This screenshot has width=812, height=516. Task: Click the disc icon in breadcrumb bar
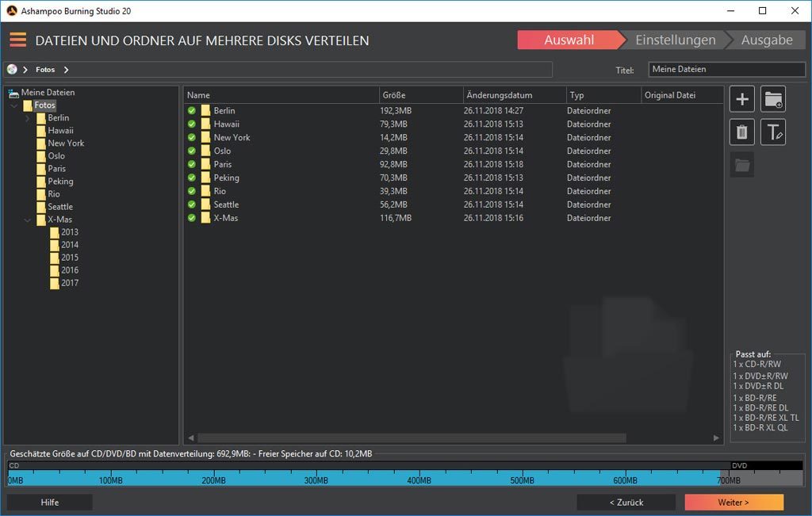pyautogui.click(x=12, y=69)
